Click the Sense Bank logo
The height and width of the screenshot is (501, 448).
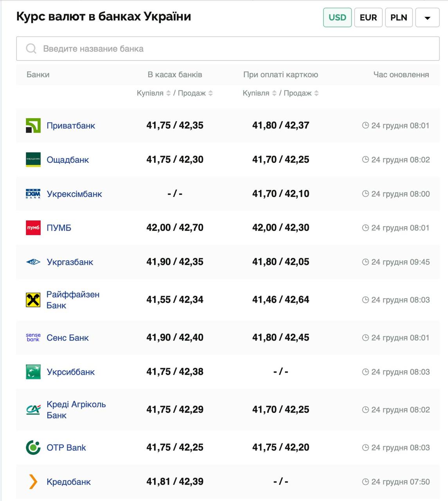pos(33,337)
